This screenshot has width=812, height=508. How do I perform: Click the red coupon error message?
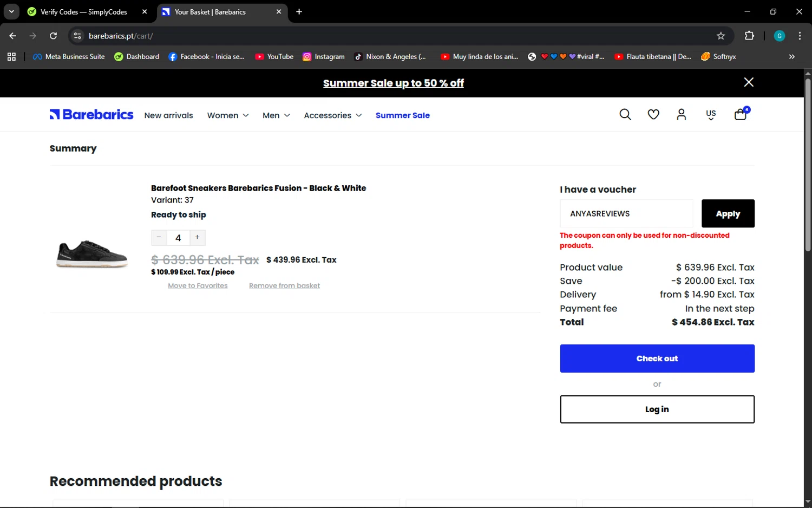645,240
